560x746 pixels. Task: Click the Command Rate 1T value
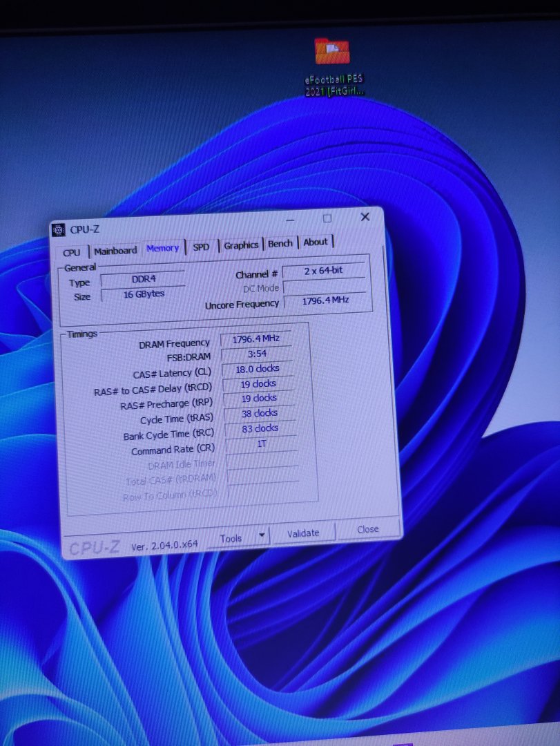click(x=261, y=444)
